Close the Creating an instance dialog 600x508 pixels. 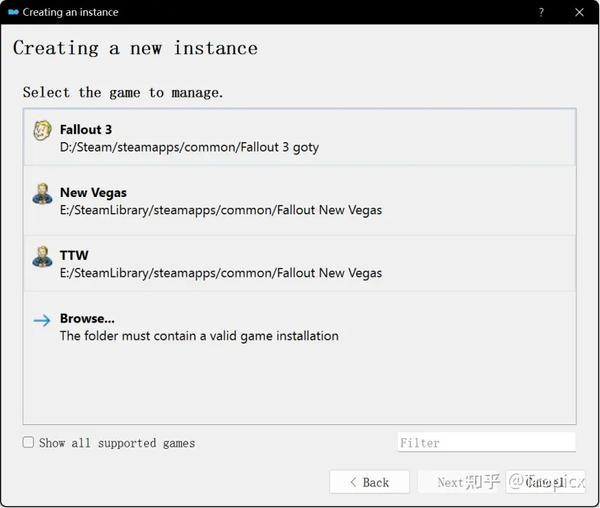coord(579,12)
